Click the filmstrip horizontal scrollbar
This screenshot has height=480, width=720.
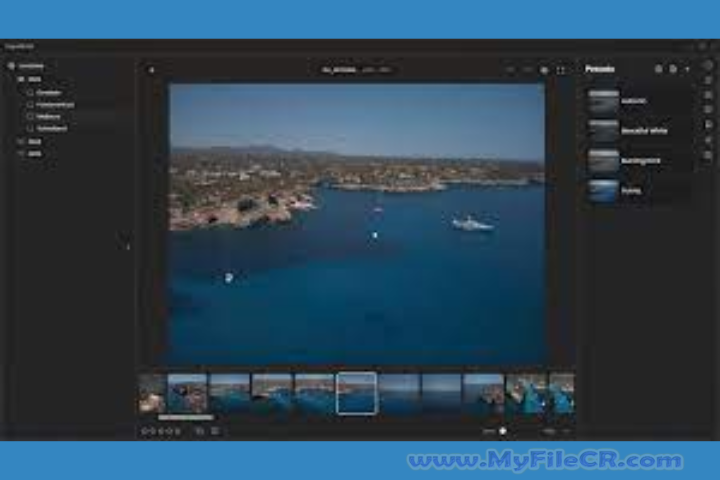pos(186,418)
